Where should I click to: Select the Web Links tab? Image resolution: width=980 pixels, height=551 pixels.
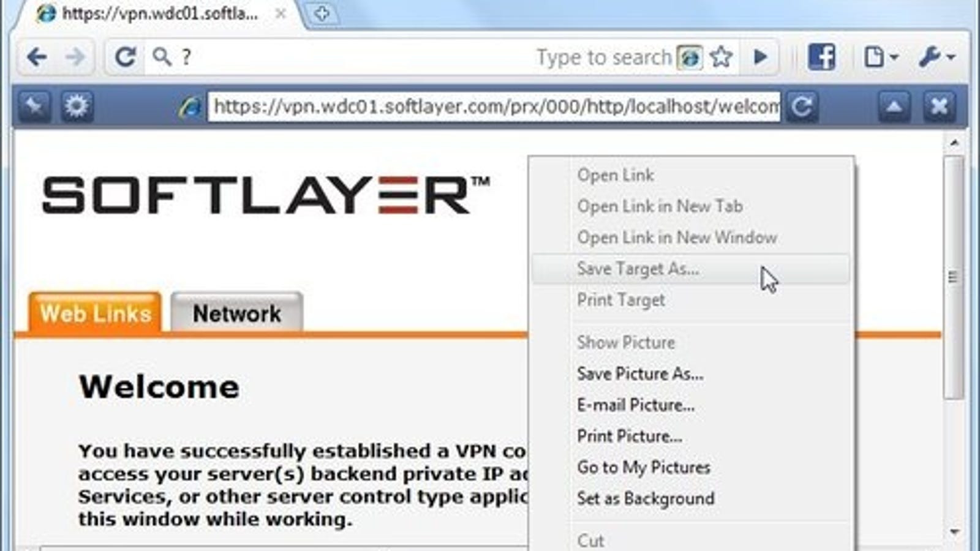95,313
